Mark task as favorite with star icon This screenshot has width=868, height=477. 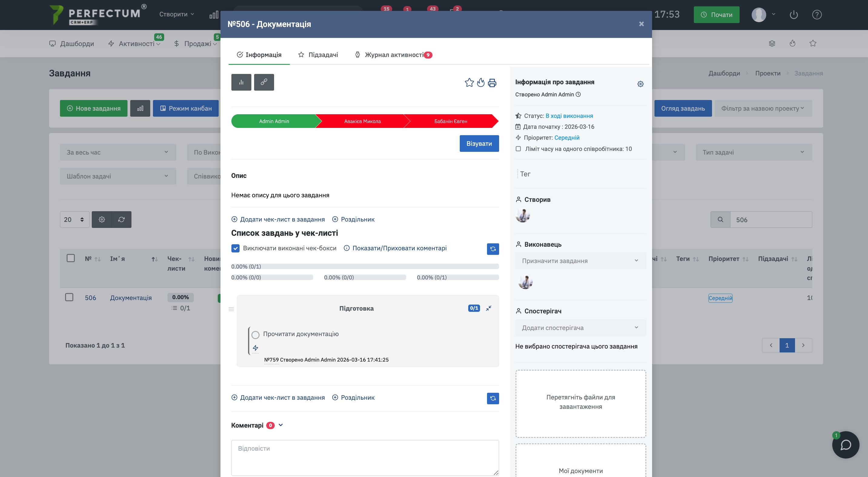point(469,83)
